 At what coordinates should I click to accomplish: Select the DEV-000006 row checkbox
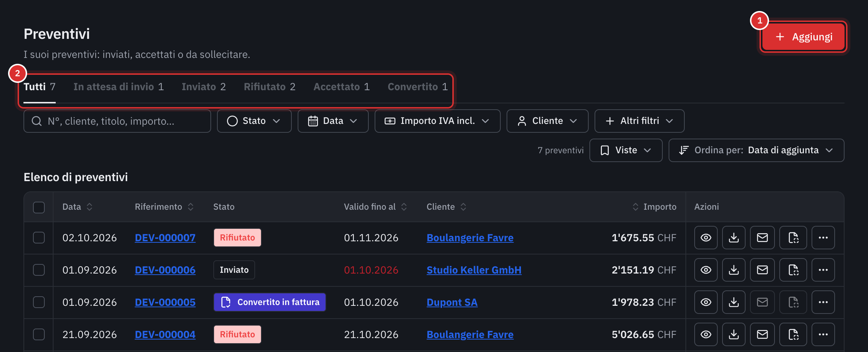click(x=39, y=270)
